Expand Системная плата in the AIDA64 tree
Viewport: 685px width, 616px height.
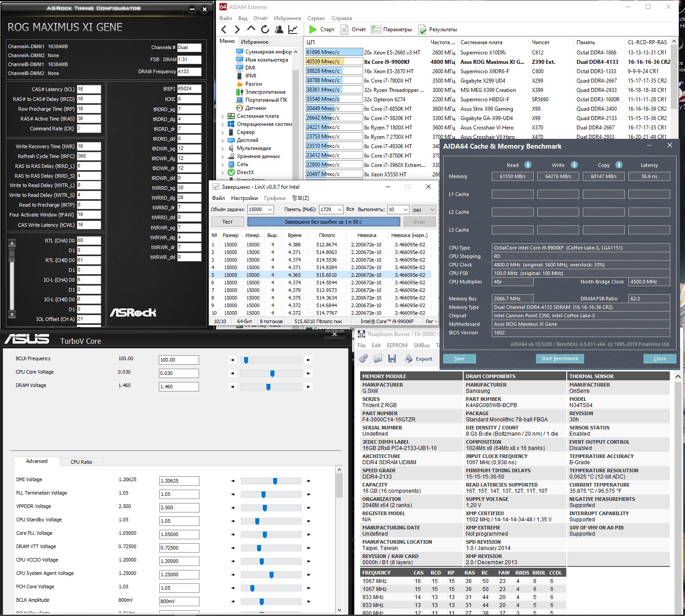(222, 116)
